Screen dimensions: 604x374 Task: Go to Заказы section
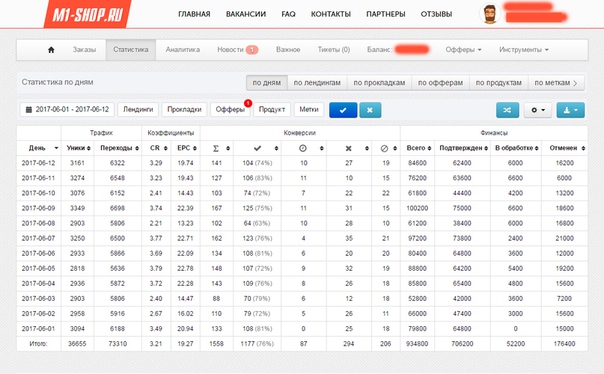tap(84, 50)
